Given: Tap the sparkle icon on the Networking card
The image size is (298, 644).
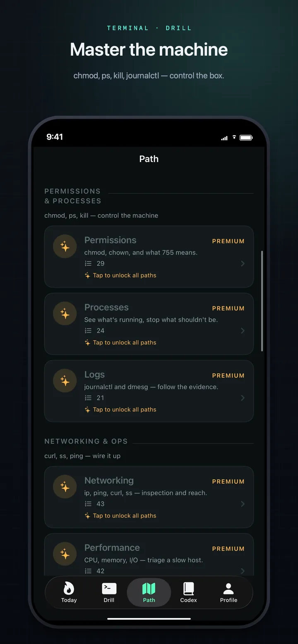Looking at the screenshot, I should point(65,487).
